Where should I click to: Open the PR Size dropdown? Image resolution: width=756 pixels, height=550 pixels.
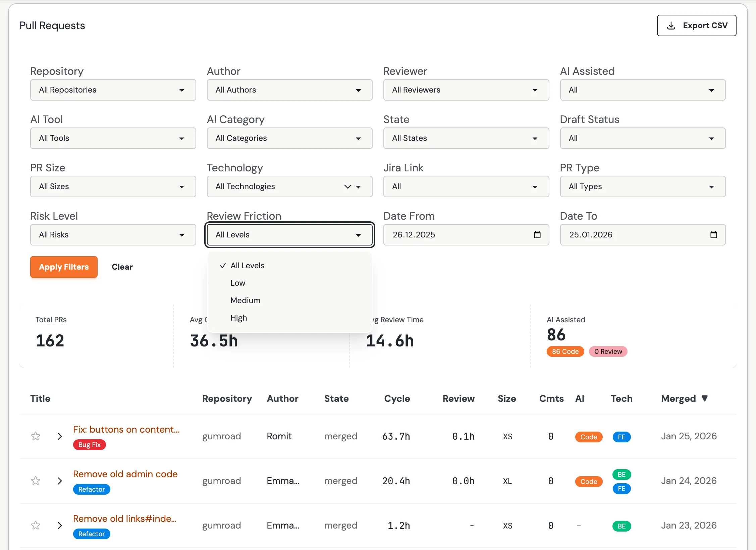click(x=113, y=186)
